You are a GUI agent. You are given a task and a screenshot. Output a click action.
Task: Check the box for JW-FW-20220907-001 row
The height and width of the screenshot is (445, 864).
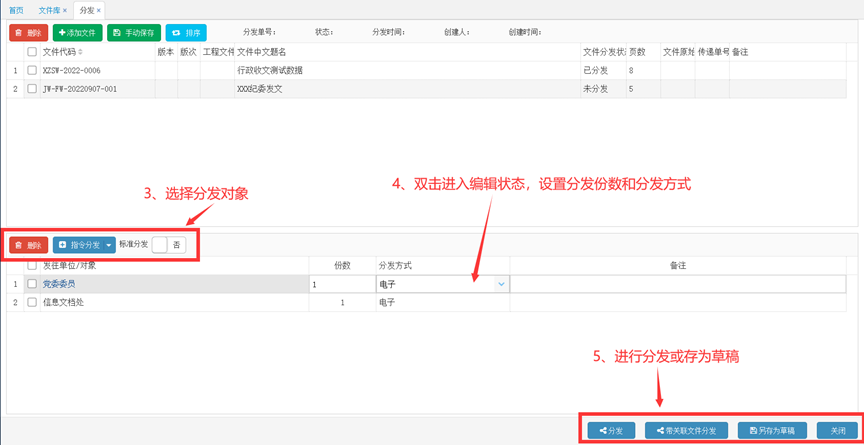click(33, 89)
